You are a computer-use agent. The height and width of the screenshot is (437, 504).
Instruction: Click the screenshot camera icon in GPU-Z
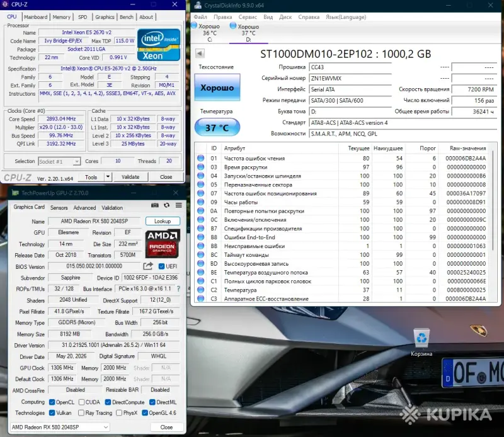point(155,205)
